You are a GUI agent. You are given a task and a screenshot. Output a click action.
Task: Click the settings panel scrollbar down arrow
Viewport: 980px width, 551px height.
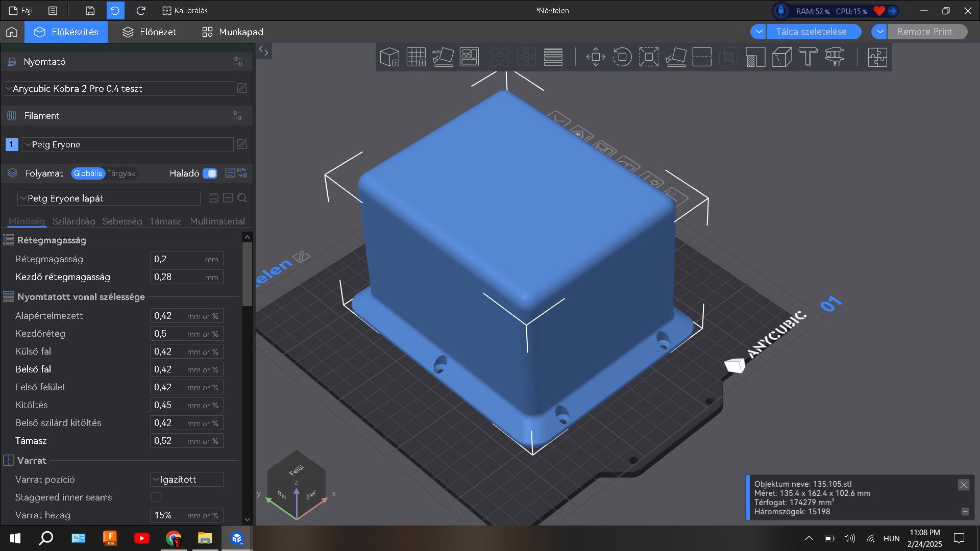click(247, 519)
